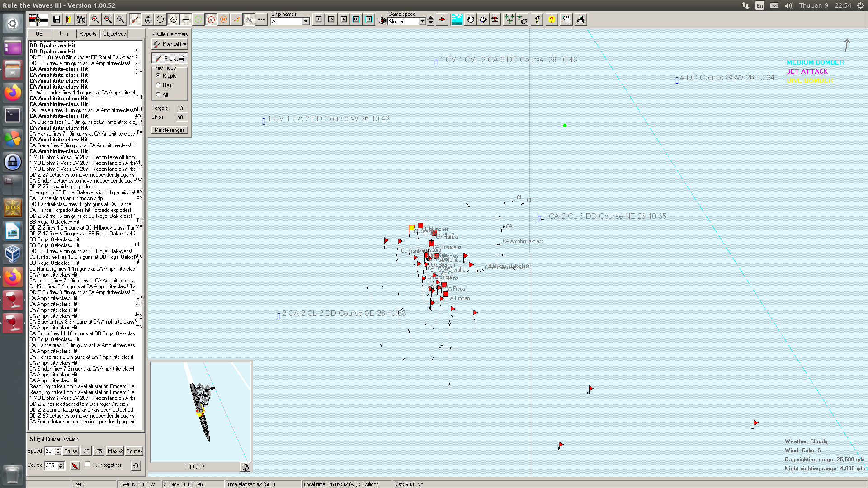The width and height of the screenshot is (868, 488).
Task: Click the red course arrow button
Action: click(x=75, y=465)
